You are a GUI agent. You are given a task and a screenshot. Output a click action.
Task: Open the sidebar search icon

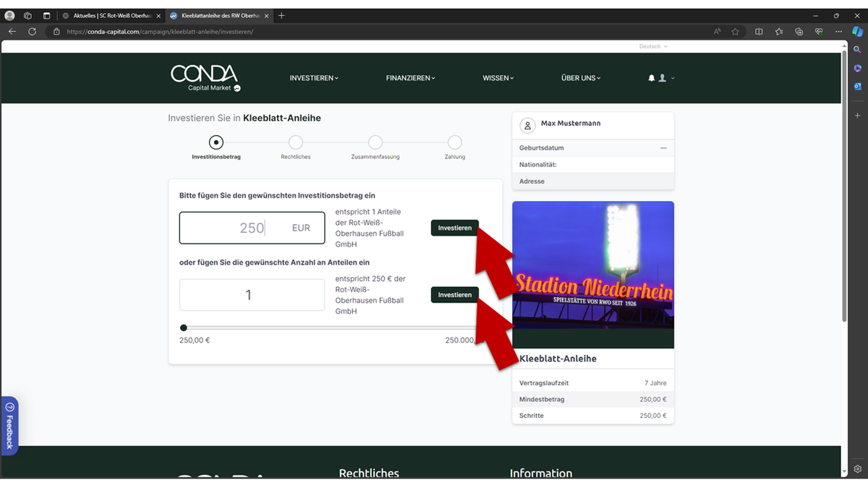858,50
